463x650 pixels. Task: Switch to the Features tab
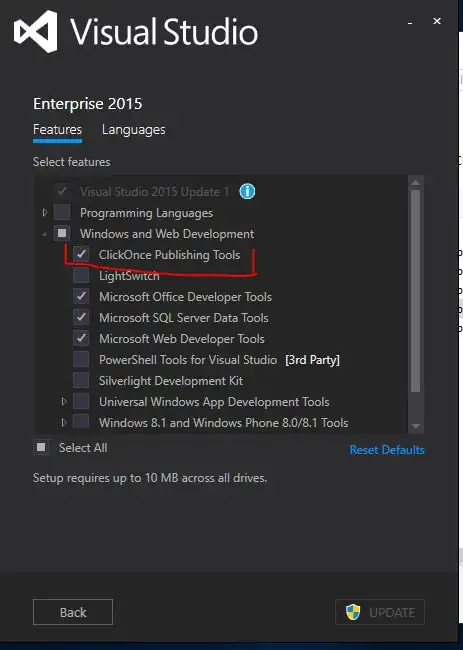coord(57,130)
